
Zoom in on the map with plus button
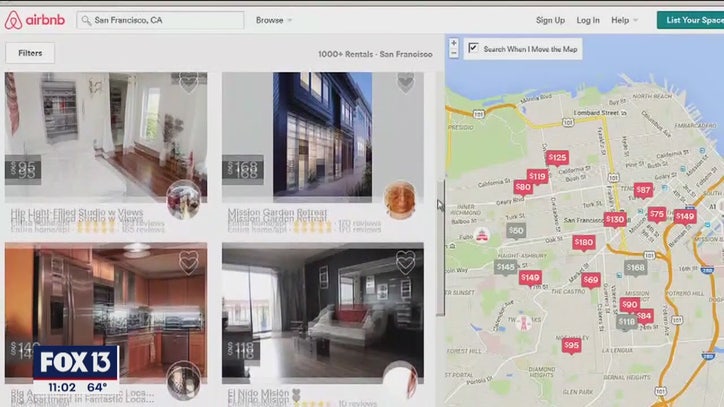[x=453, y=43]
